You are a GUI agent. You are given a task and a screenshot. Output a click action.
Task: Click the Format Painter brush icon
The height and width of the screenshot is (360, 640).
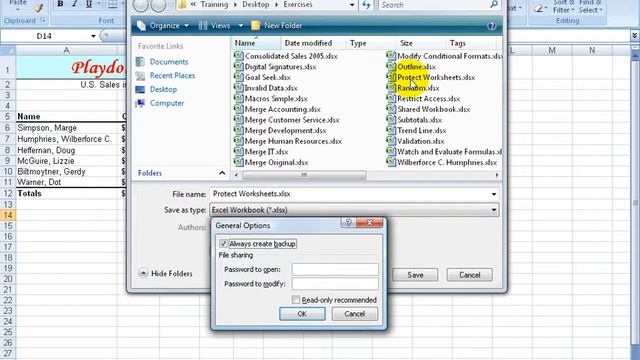tap(38, 7)
